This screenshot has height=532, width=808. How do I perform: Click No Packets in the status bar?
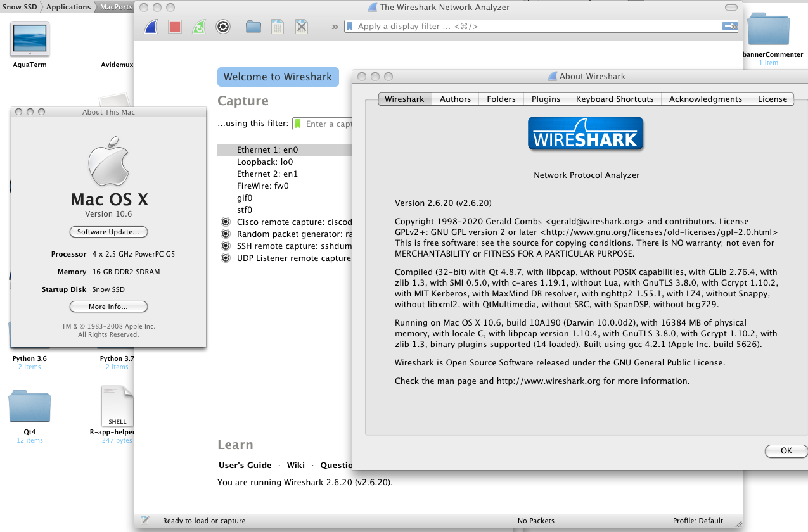click(536, 521)
